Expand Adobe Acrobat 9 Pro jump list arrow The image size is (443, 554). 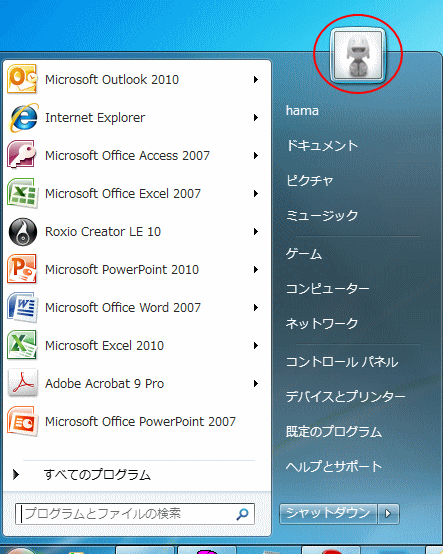click(x=256, y=383)
